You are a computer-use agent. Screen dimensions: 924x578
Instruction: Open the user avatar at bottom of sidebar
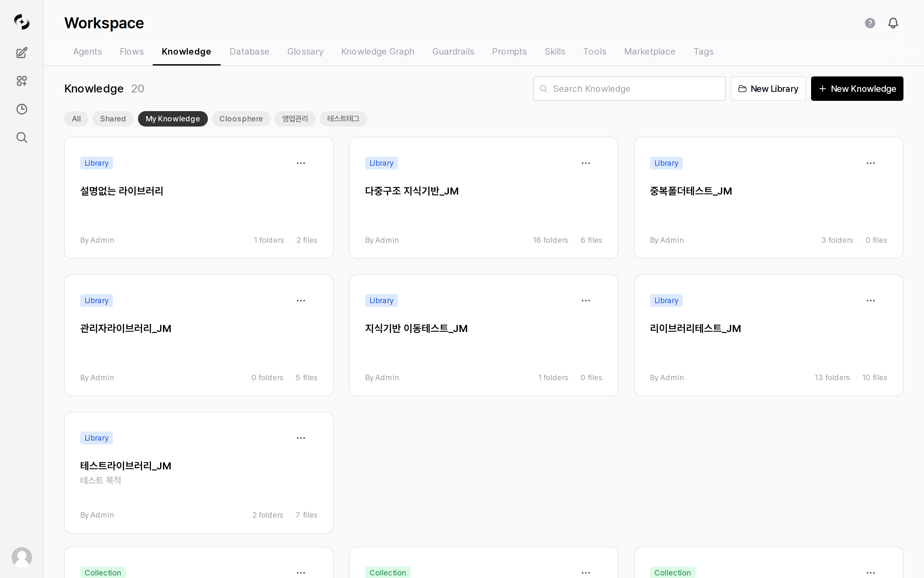pos(22,557)
